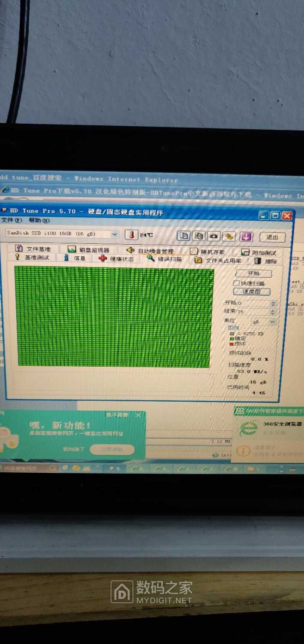Screen dimensions: 304x644
Task: Click the taskbar 快速搜索网页 search field
Action: pos(28,468)
